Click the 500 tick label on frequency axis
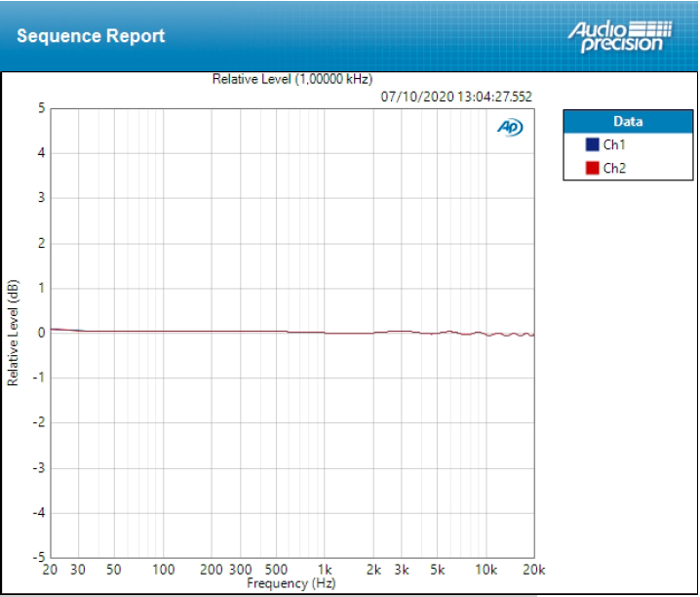Image resolution: width=700 pixels, height=597 pixels. point(276,570)
